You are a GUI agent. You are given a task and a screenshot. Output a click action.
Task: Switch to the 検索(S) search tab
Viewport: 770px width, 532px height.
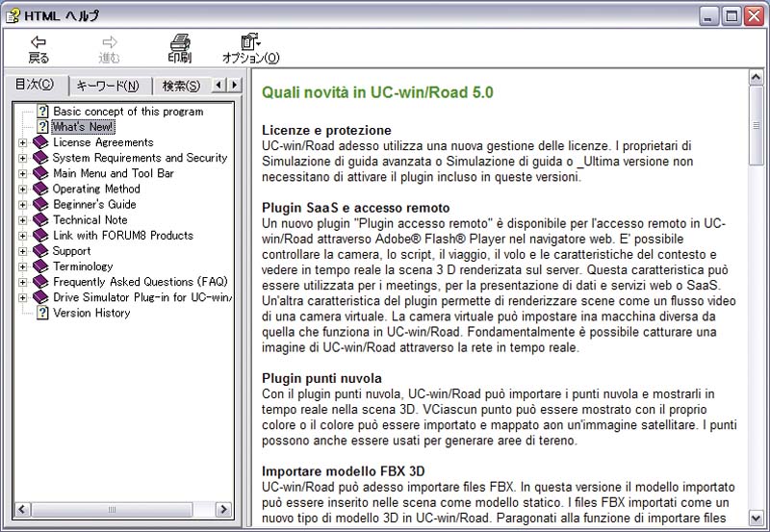181,87
